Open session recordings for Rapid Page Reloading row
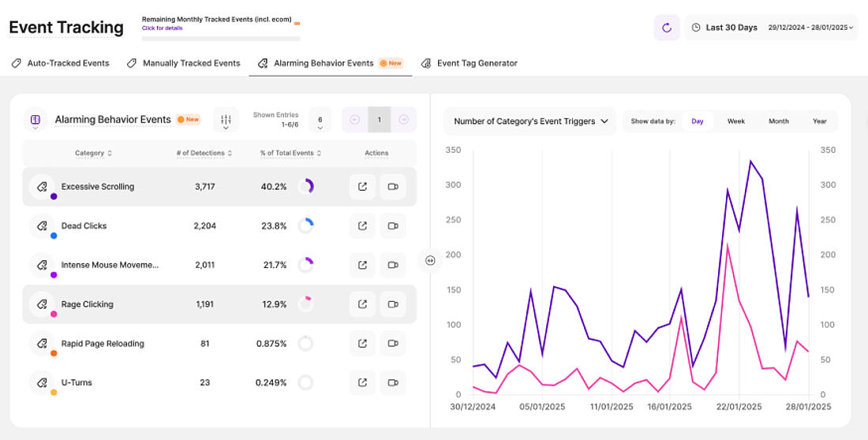Image resolution: width=868 pixels, height=440 pixels. tap(393, 343)
